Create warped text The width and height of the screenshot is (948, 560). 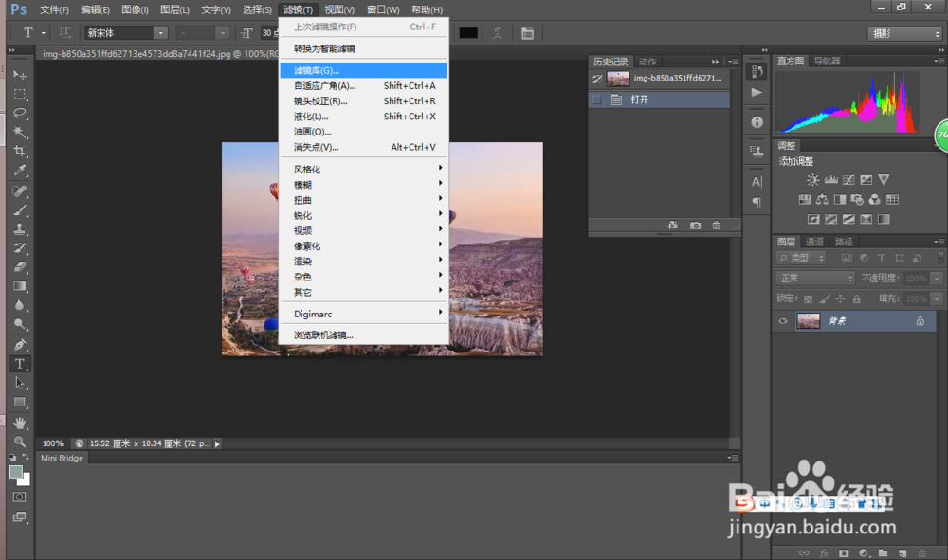pos(497,33)
